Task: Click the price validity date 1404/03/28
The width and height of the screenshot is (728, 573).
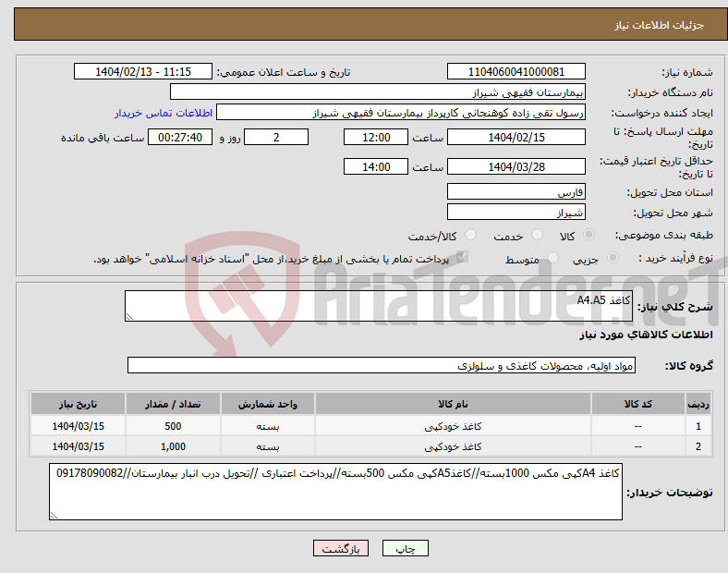Action: click(516, 166)
